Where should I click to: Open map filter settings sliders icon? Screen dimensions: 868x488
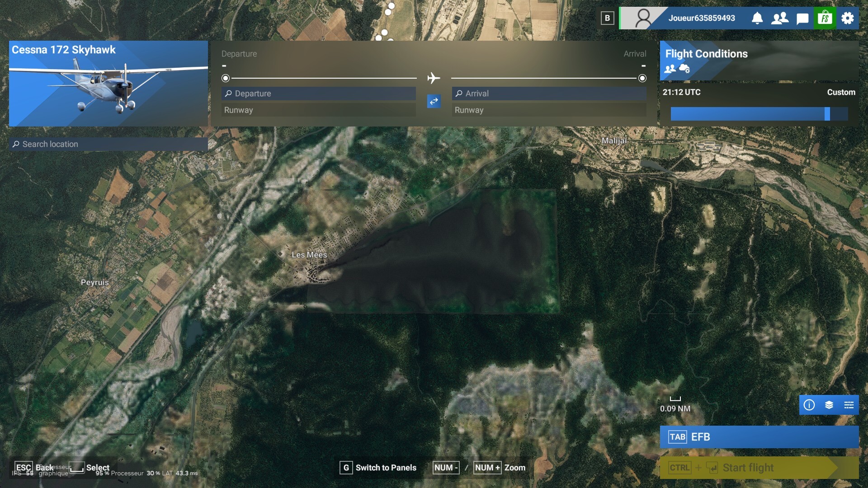pos(849,405)
